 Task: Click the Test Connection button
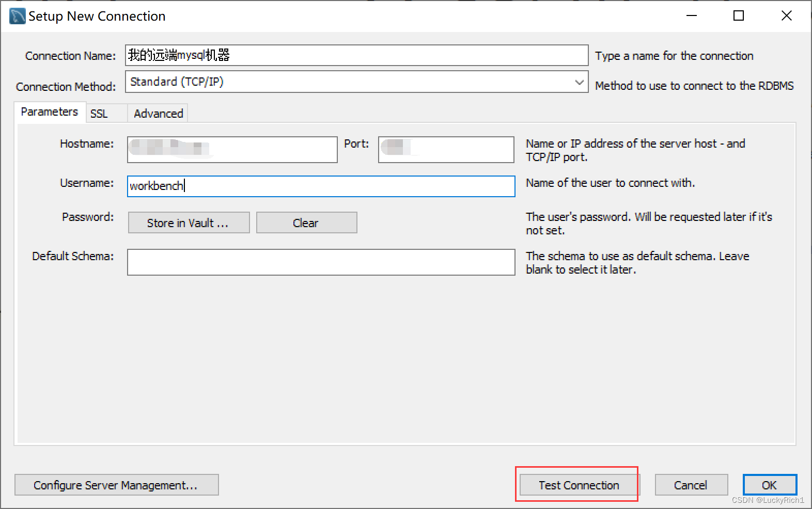[x=579, y=485]
